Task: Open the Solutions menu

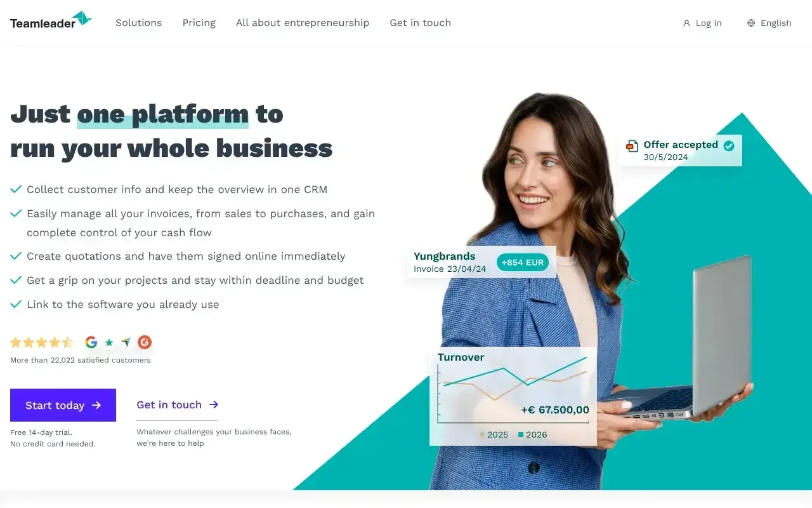Action: (x=138, y=23)
